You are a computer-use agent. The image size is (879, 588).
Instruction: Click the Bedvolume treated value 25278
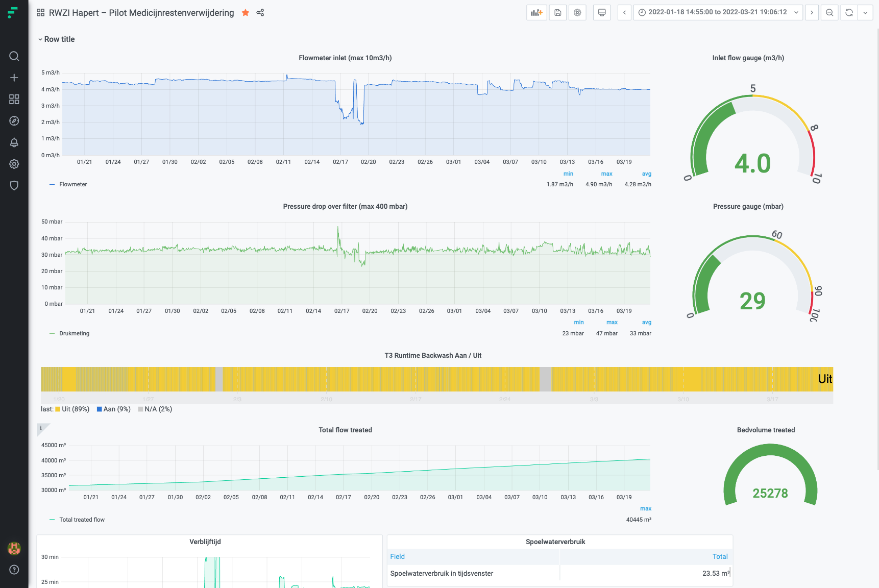(770, 494)
